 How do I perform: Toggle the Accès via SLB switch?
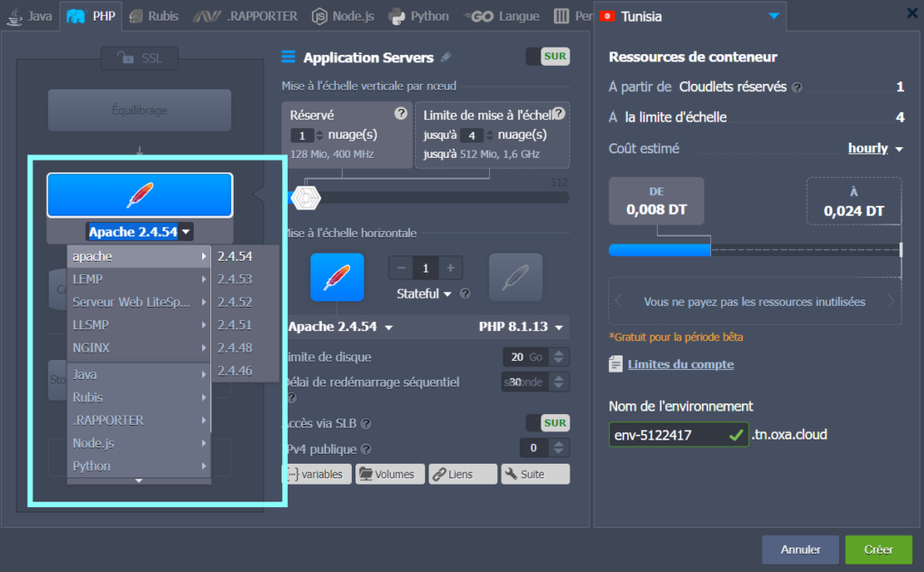[x=548, y=423]
